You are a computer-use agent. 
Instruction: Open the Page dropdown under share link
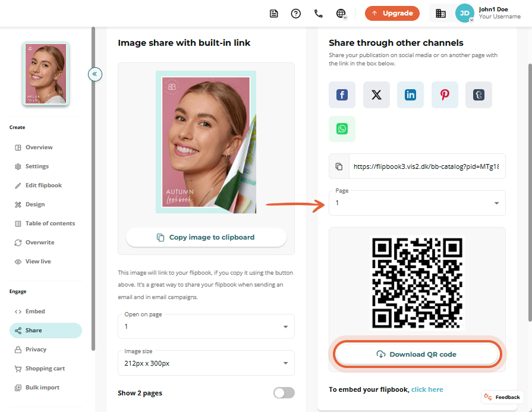417,203
